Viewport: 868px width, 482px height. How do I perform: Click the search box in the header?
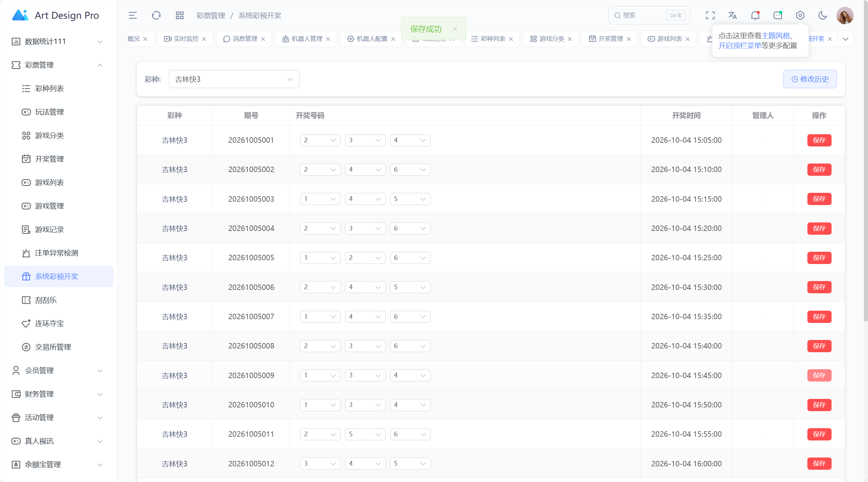(649, 15)
